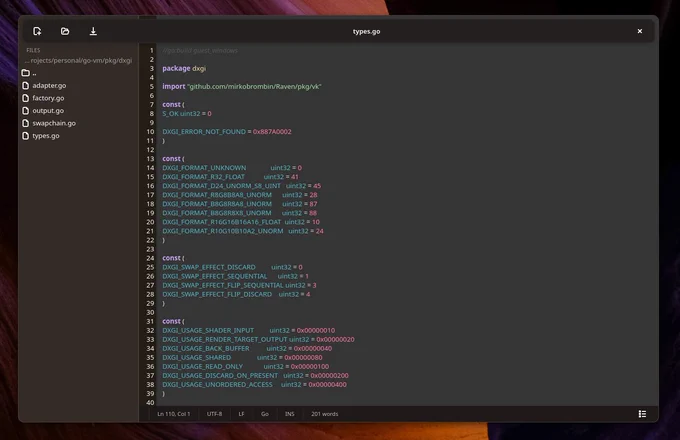This screenshot has height=440, width=680.
Task: Click DXGI_USAGE_SHARED on line 35
Action: [197, 358]
